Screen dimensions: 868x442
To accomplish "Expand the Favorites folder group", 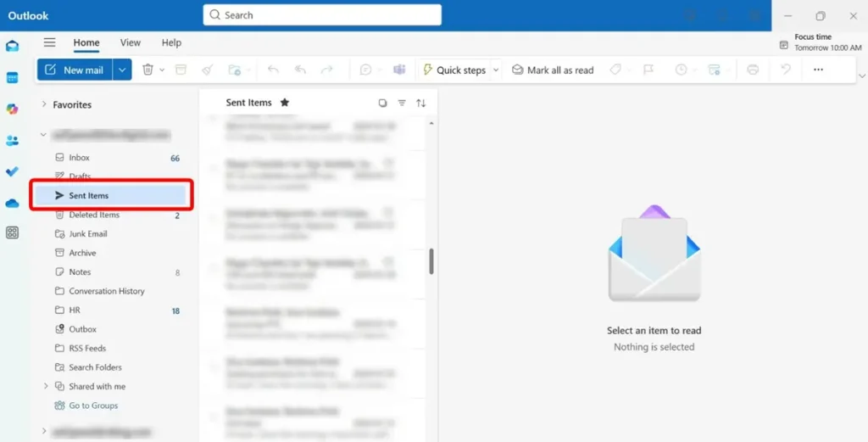I will [x=44, y=105].
